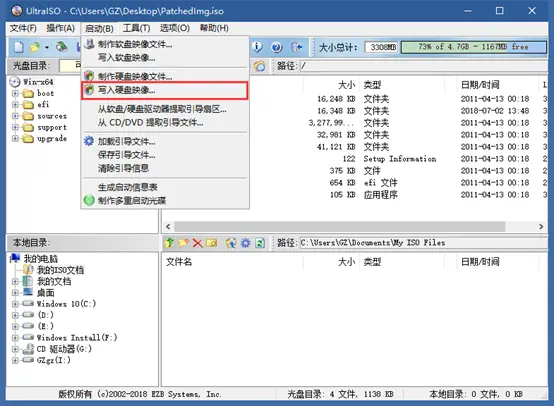Expand the efi folder node
This screenshot has height=406, width=554.
[15, 105]
